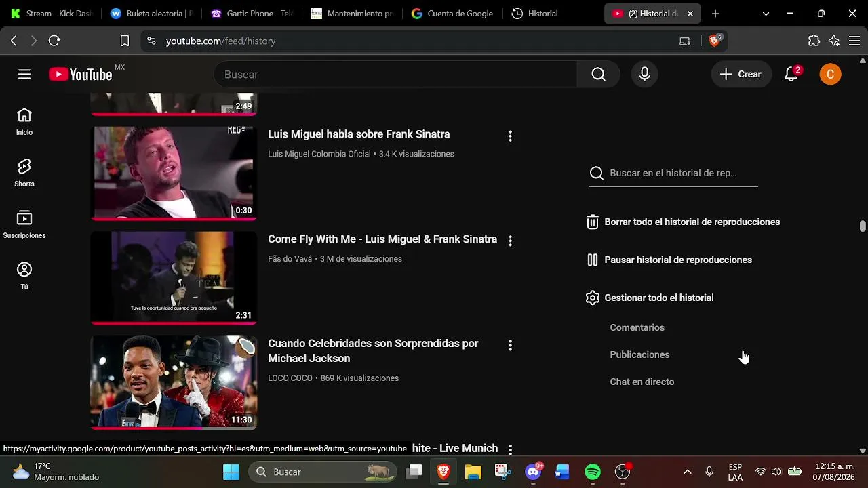This screenshot has height=488, width=868.
Task: Open the channel Fãs do Vavá
Action: [290, 259]
